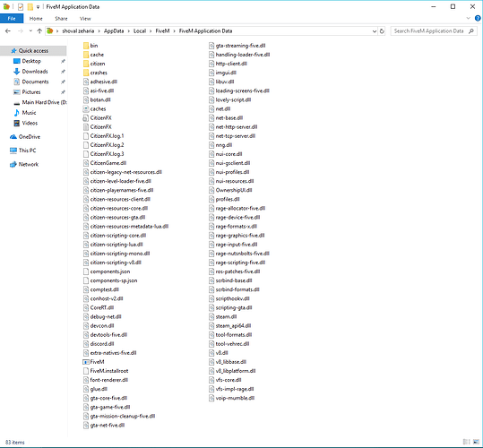Viewport: 483px width, 448px height.
Task: Click the New folder quick access icon
Action: click(x=30, y=7)
